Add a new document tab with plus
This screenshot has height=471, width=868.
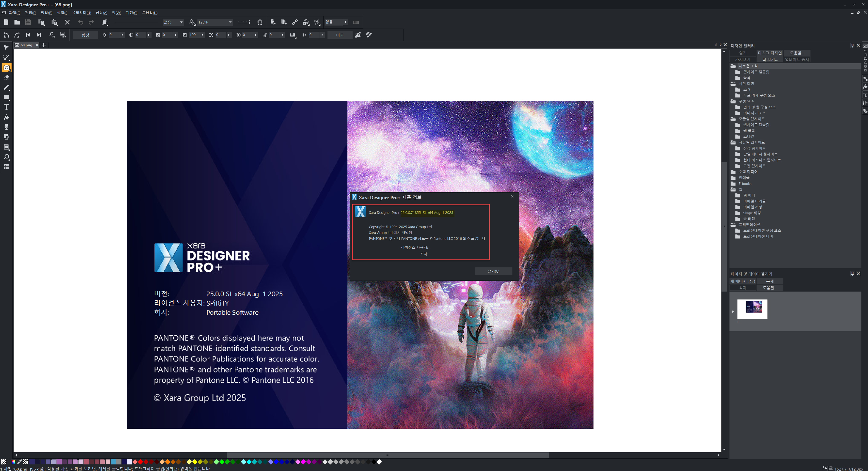(x=43, y=45)
